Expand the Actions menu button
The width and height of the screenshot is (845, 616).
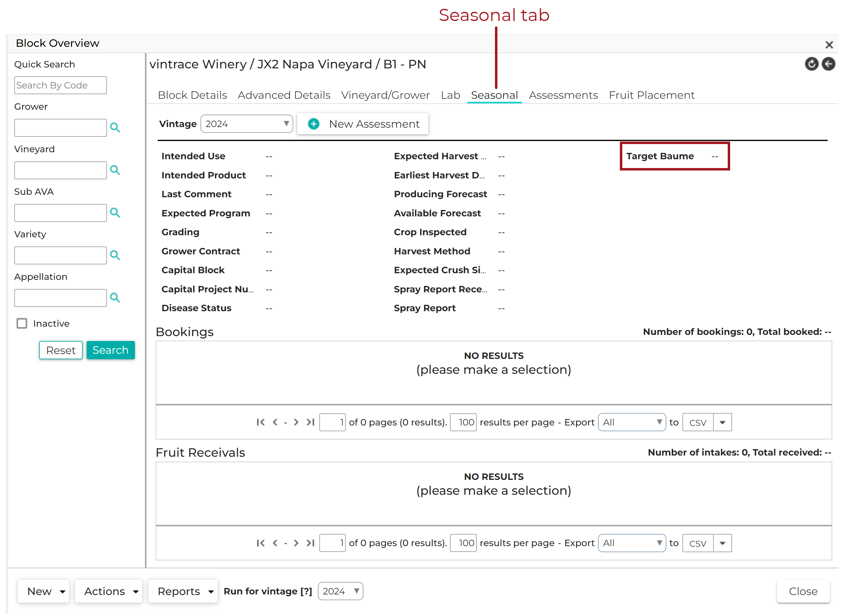pyautogui.click(x=109, y=591)
